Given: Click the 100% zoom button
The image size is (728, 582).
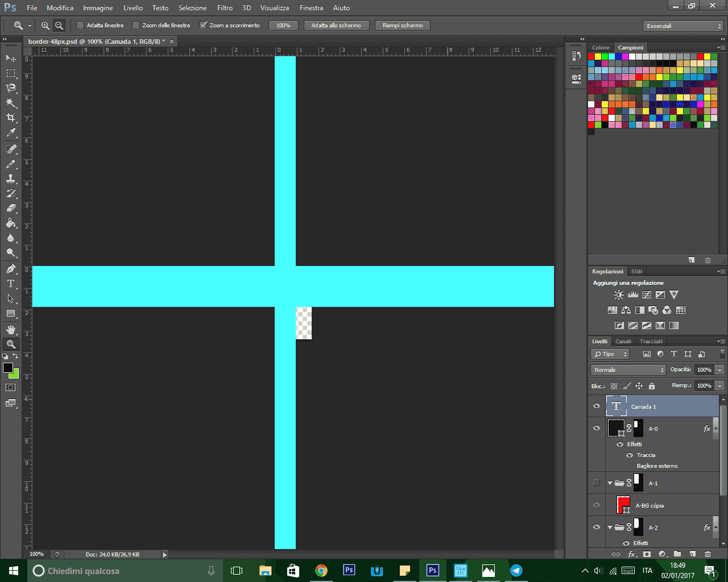Looking at the screenshot, I should pos(283,26).
